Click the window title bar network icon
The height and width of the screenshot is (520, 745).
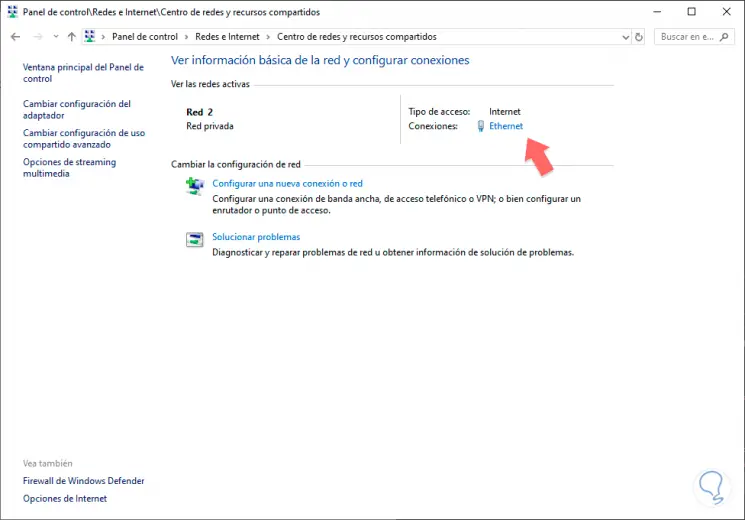pyautogui.click(x=12, y=12)
